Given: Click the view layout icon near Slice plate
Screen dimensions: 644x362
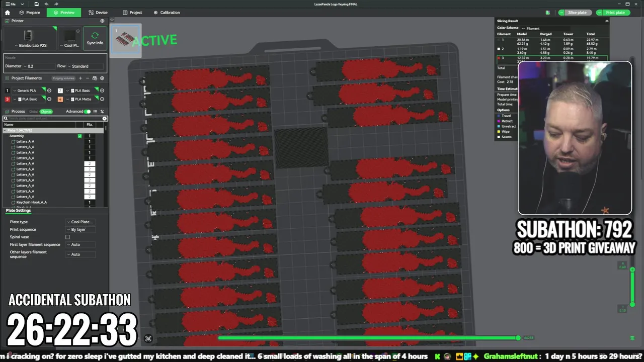Looking at the screenshot, I should pos(547,13).
